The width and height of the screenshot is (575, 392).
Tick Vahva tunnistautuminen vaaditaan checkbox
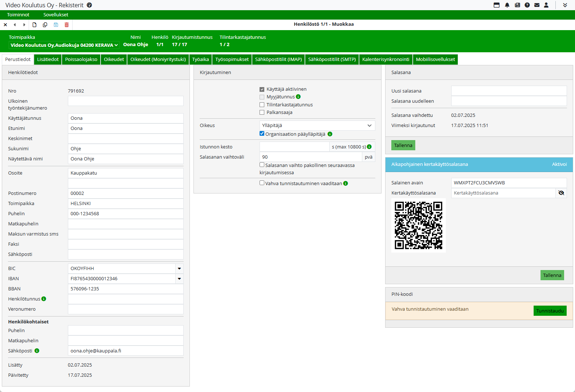[x=262, y=183]
